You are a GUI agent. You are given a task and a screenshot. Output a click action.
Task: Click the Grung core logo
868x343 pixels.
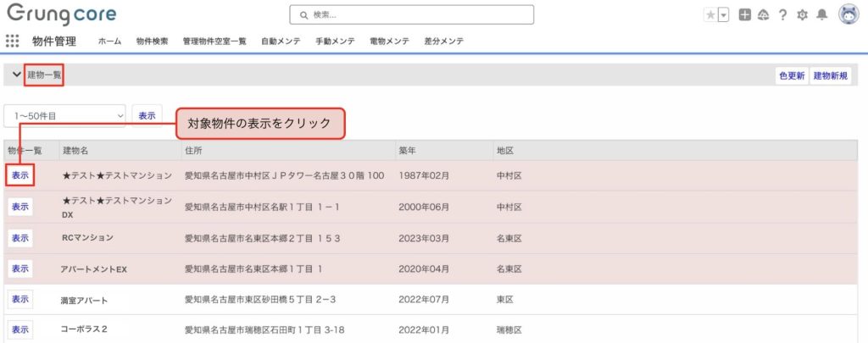(61, 14)
